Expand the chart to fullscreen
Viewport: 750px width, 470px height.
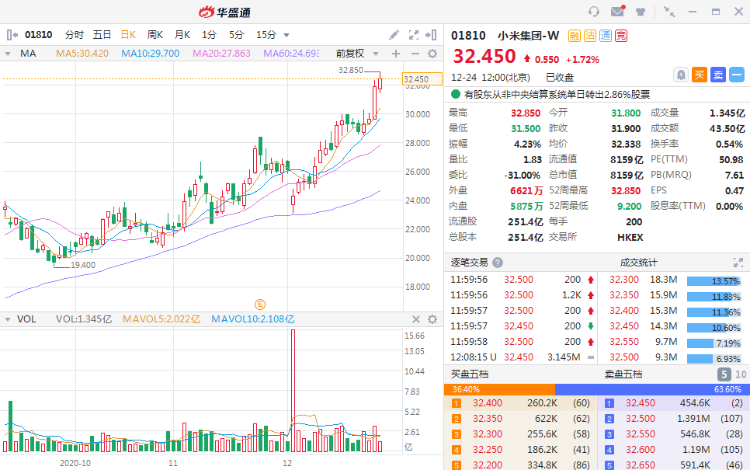pos(414,35)
